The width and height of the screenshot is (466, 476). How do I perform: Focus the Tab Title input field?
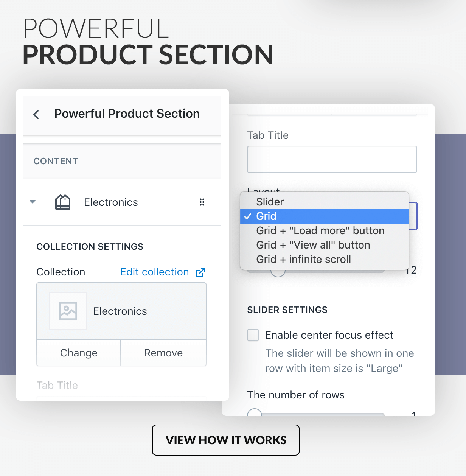click(332, 159)
